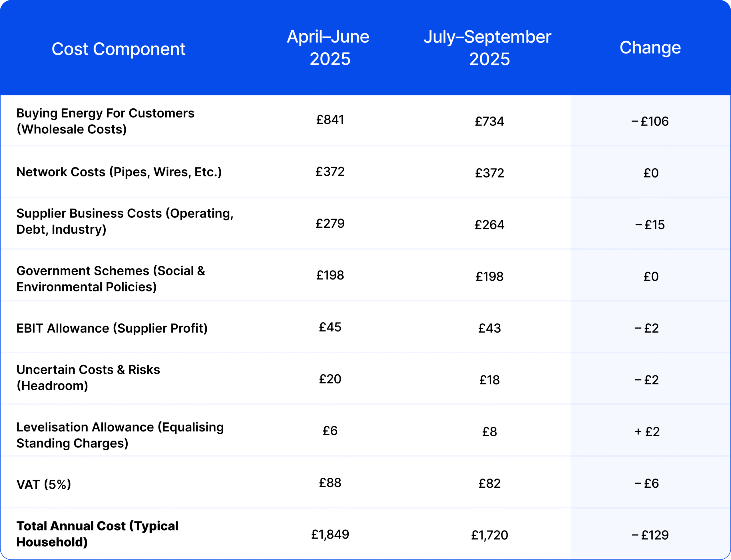This screenshot has width=731, height=560.
Task: Select Network Costs (Pipes, Wires, Etc.) label
Action: coord(119,172)
